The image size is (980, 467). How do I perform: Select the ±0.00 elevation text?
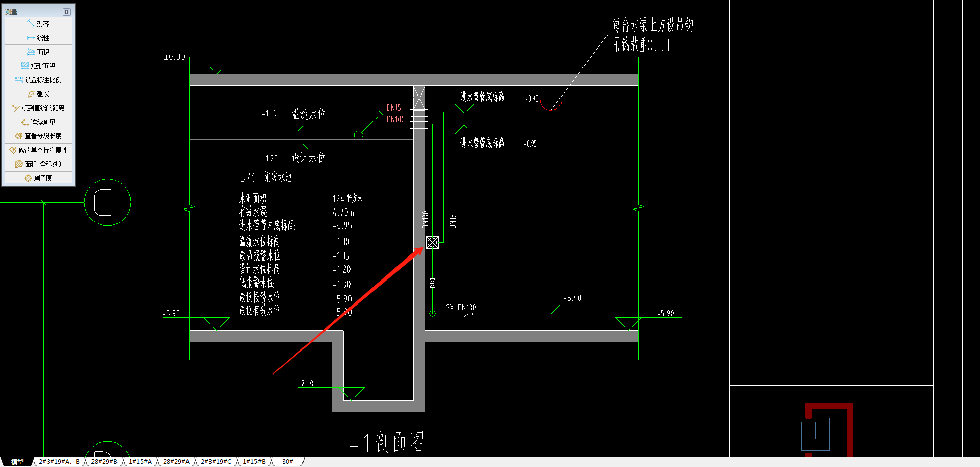point(174,57)
